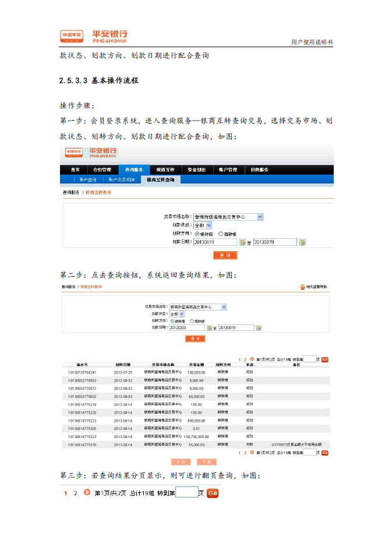Open end-date calendar icon in the step-two results form
This screenshot has width=392, height=554.
259,328
